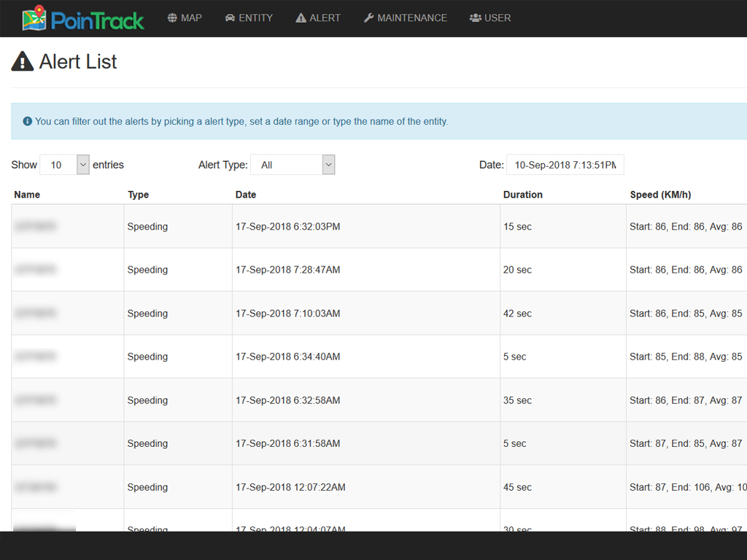Open the MAP menu item
The image size is (747, 560).
pyautogui.click(x=185, y=17)
